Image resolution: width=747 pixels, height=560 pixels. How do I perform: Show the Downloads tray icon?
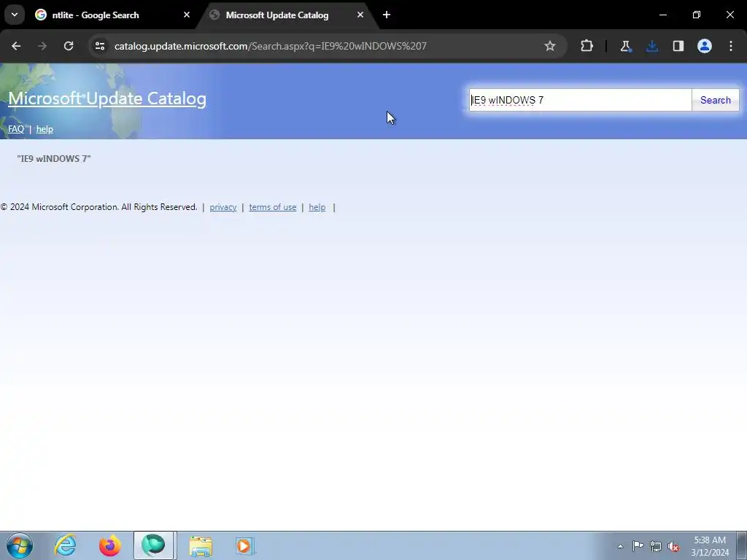click(651, 46)
